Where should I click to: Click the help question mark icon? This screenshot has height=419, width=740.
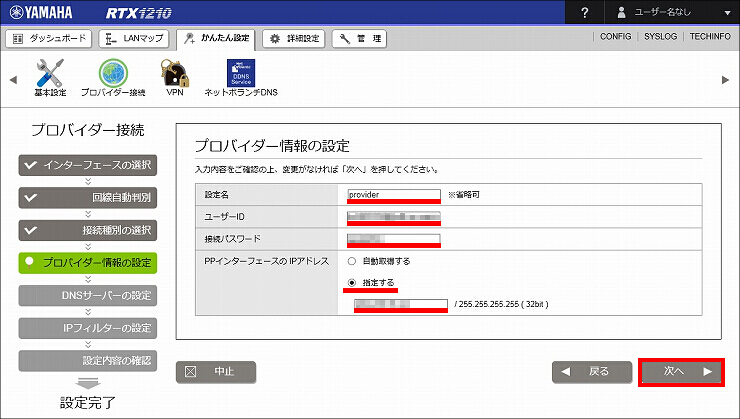click(x=585, y=13)
